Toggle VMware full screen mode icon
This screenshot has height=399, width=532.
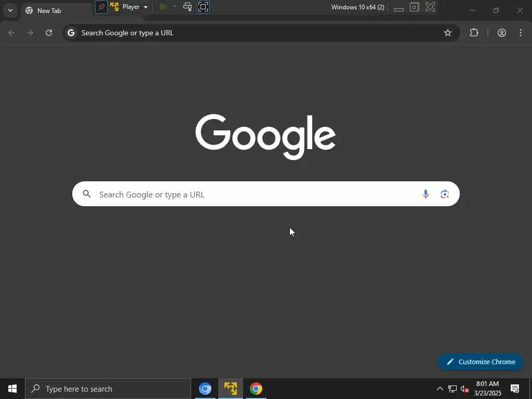tap(203, 7)
